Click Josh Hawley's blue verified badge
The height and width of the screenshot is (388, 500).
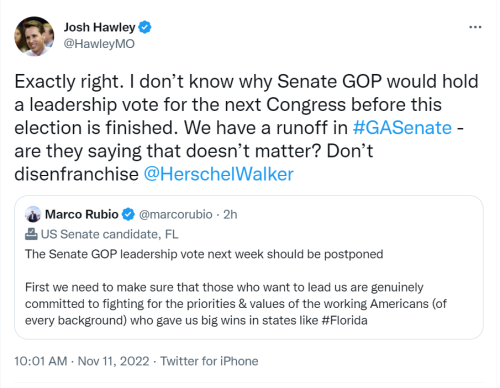tap(145, 27)
